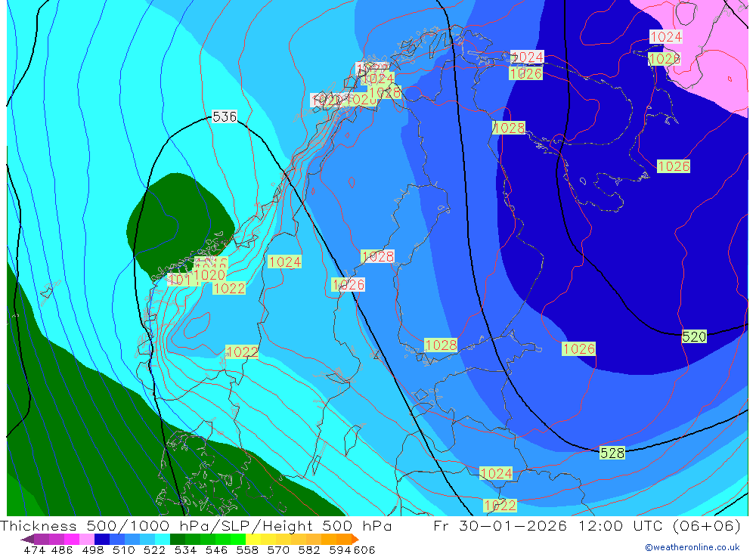Viewport: 756px width, 554px height.
Task: Click the 498 legend value
Action: tap(93, 550)
